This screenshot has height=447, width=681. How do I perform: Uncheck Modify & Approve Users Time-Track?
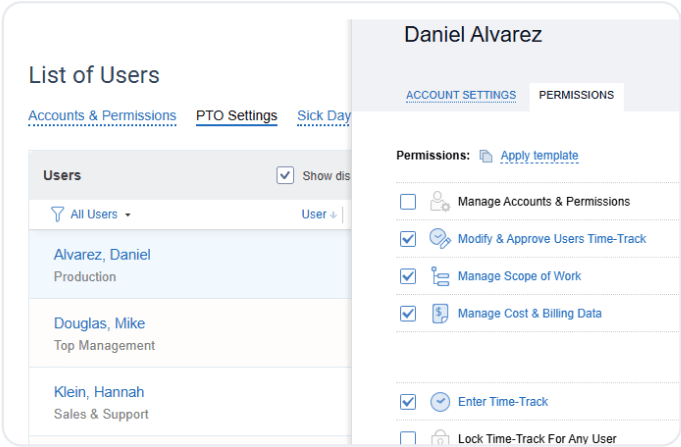tap(408, 239)
